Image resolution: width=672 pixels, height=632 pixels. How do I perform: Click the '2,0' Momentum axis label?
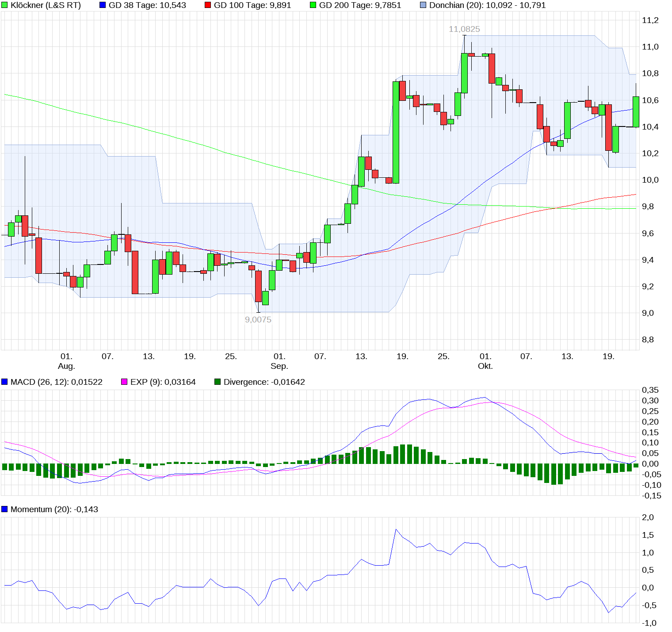648,517
